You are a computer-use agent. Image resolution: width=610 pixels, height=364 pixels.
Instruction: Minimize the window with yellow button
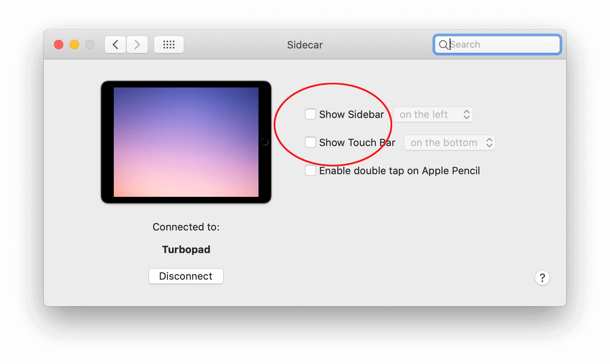point(74,45)
